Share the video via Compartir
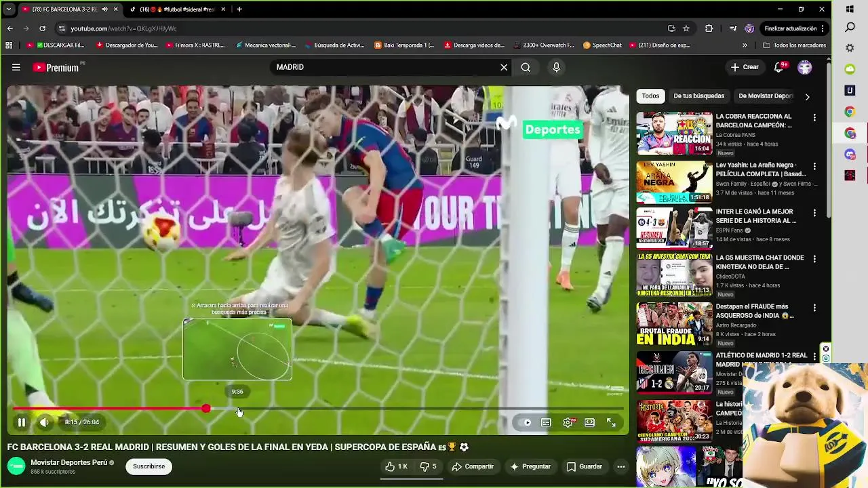 473,466
